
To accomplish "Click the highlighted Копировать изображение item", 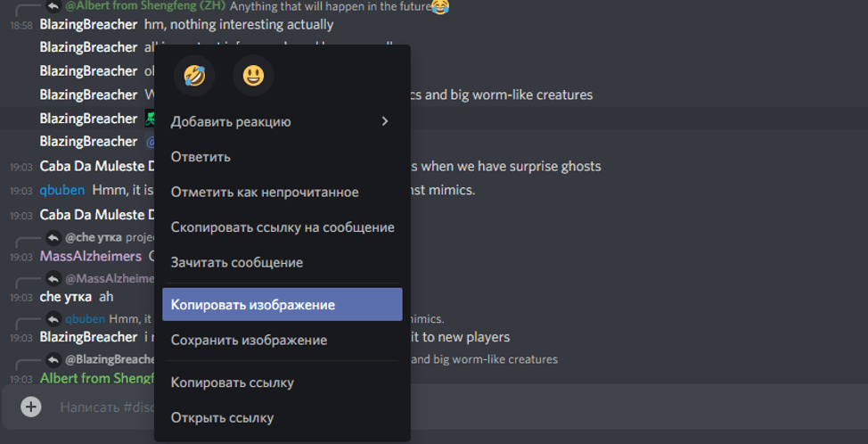I will pos(283,305).
